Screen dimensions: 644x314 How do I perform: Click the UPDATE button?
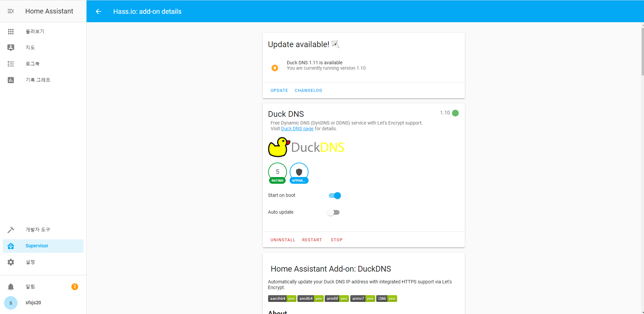point(279,91)
